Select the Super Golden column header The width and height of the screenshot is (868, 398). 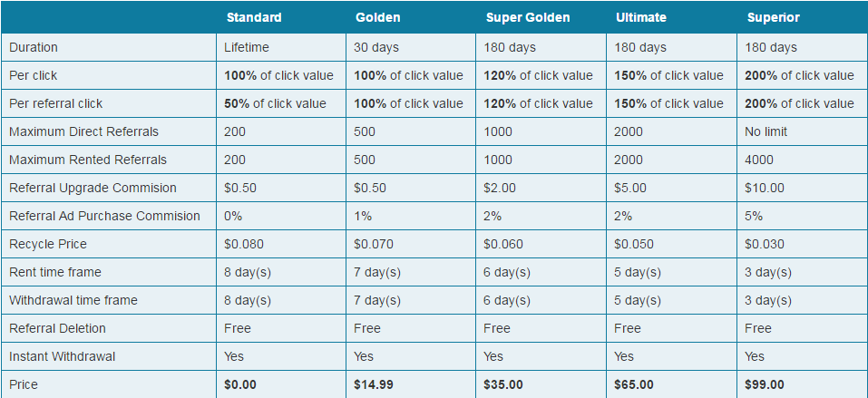click(528, 17)
